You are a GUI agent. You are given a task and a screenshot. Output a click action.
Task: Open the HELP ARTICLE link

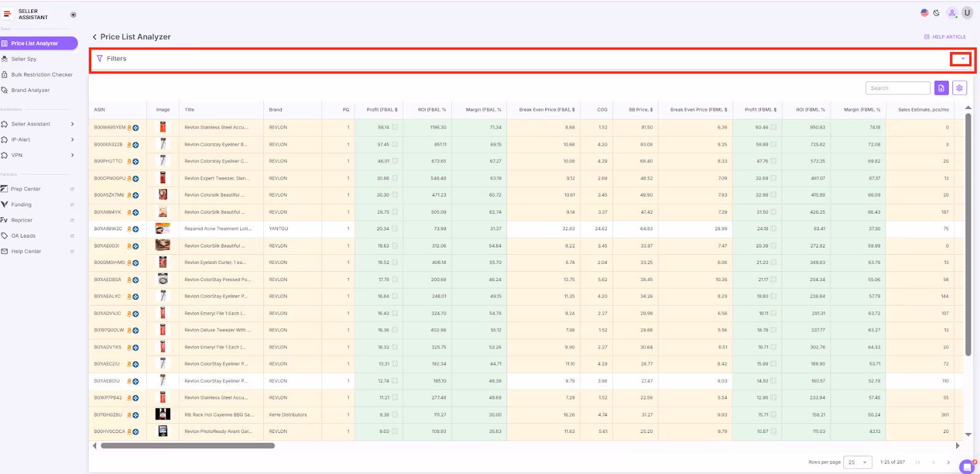[x=945, y=37]
